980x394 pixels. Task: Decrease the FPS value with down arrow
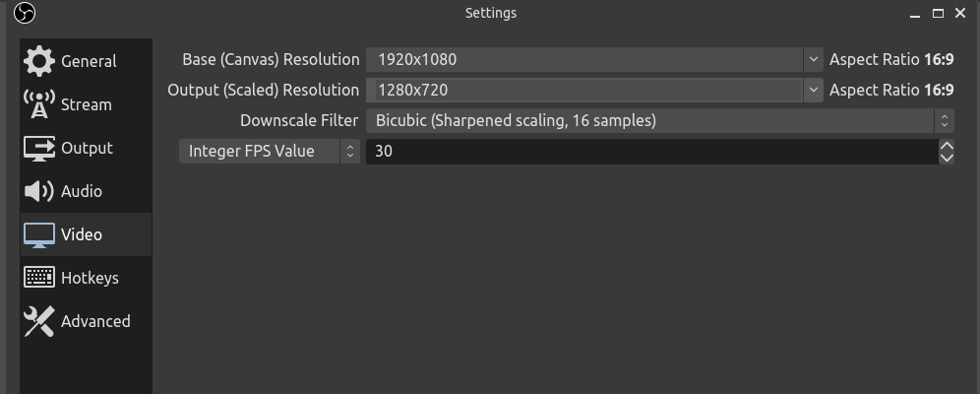pyautogui.click(x=947, y=158)
